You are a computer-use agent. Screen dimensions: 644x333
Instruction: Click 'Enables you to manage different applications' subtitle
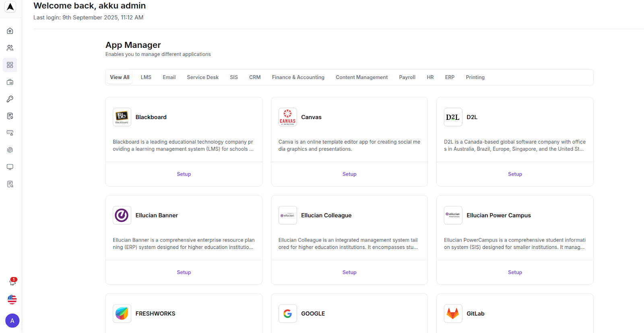158,54
